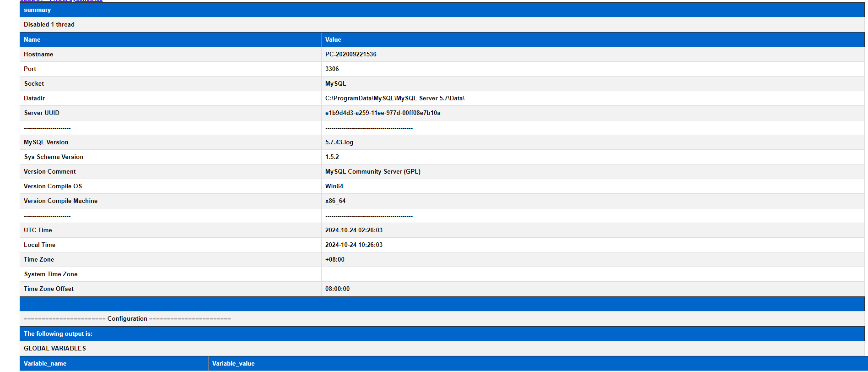Select the 'Local Time' label cell
The width and height of the screenshot is (868, 372).
[170, 245]
